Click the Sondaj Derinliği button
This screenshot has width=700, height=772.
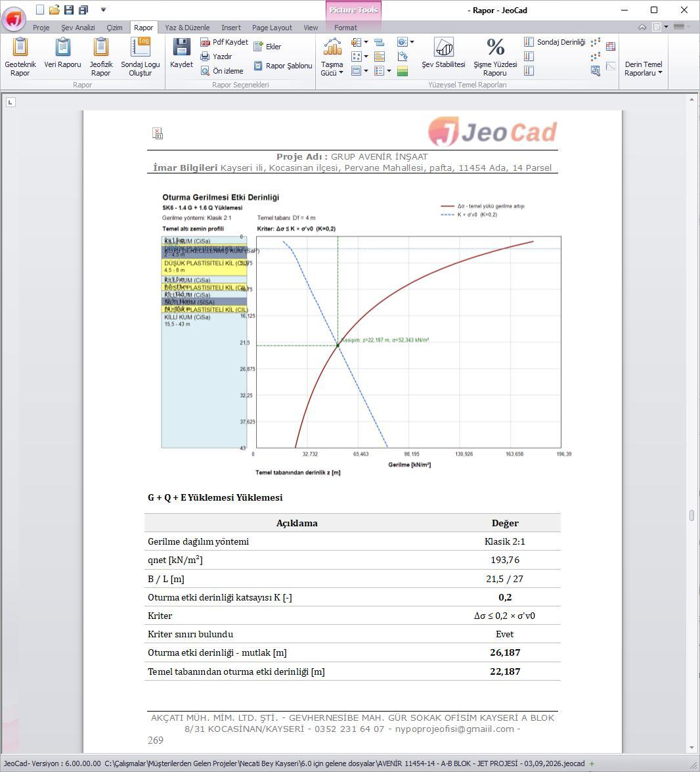tap(554, 42)
